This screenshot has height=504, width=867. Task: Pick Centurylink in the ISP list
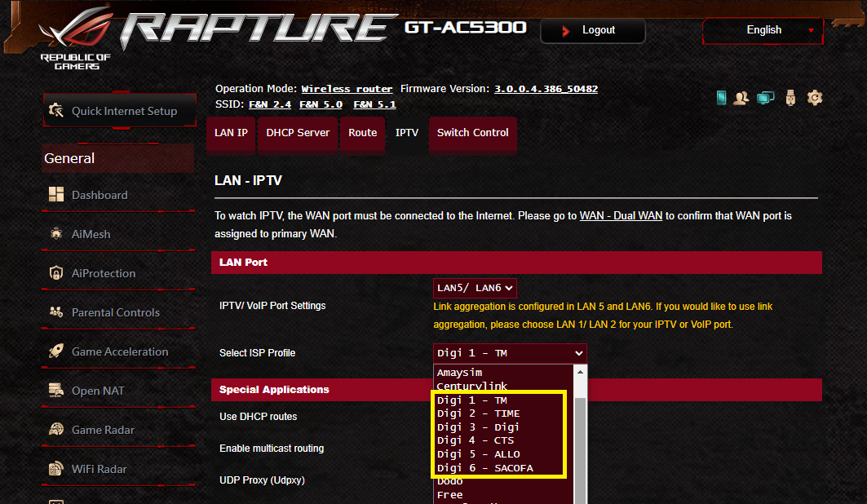pyautogui.click(x=472, y=386)
